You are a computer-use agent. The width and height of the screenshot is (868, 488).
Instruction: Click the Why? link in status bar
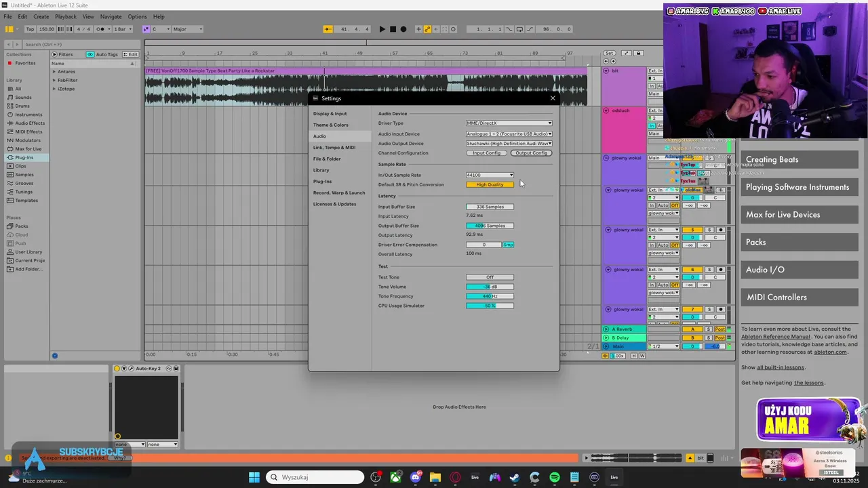[119, 458]
